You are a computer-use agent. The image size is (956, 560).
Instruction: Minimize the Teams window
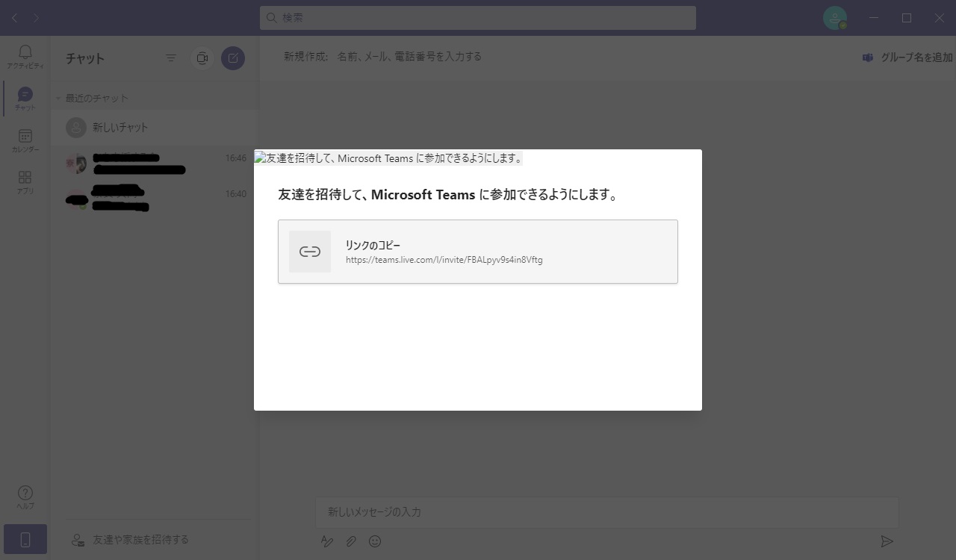pyautogui.click(x=874, y=18)
